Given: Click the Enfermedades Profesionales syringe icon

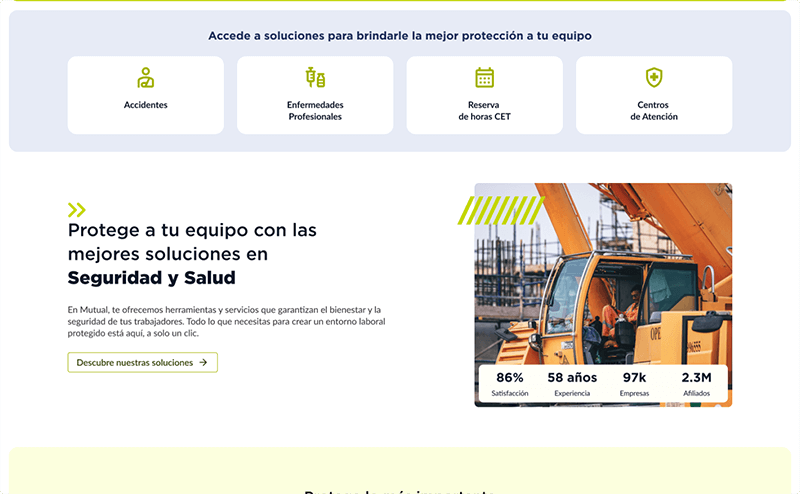Looking at the screenshot, I should point(315,78).
